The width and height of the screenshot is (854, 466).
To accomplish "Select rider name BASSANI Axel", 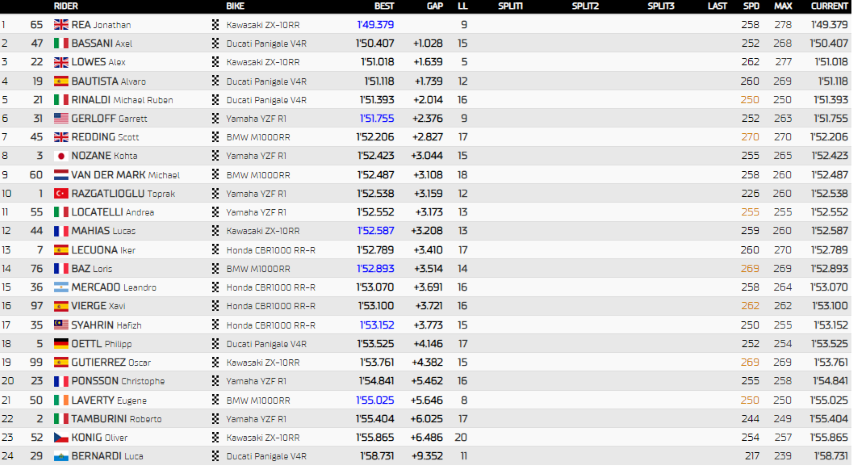I will point(102,43).
